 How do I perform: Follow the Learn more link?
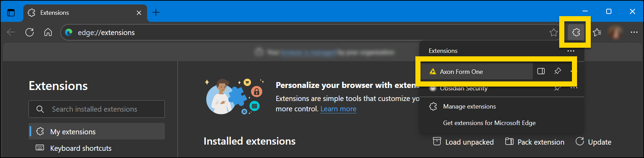338,109
